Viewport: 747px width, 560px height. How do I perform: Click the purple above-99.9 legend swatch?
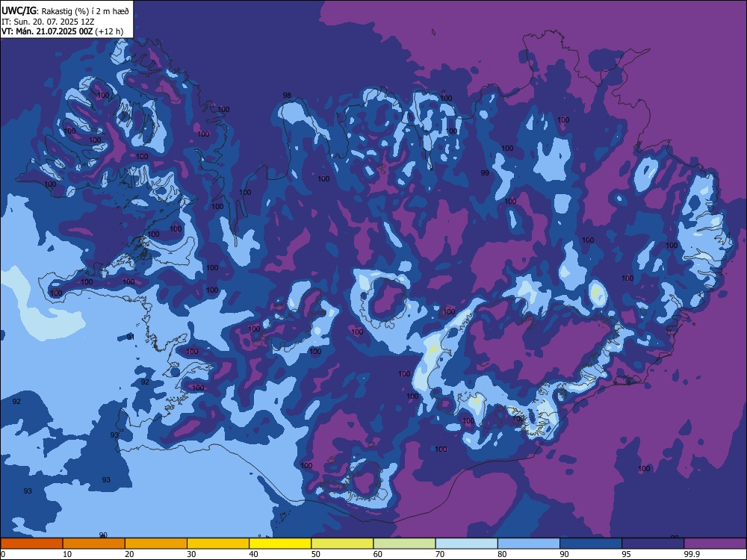715,544
